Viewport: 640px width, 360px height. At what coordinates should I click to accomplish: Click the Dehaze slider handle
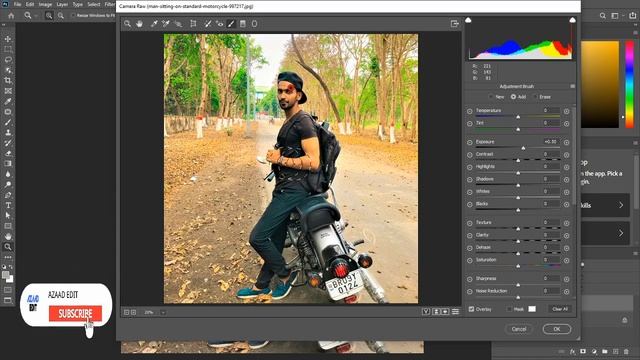click(518, 253)
